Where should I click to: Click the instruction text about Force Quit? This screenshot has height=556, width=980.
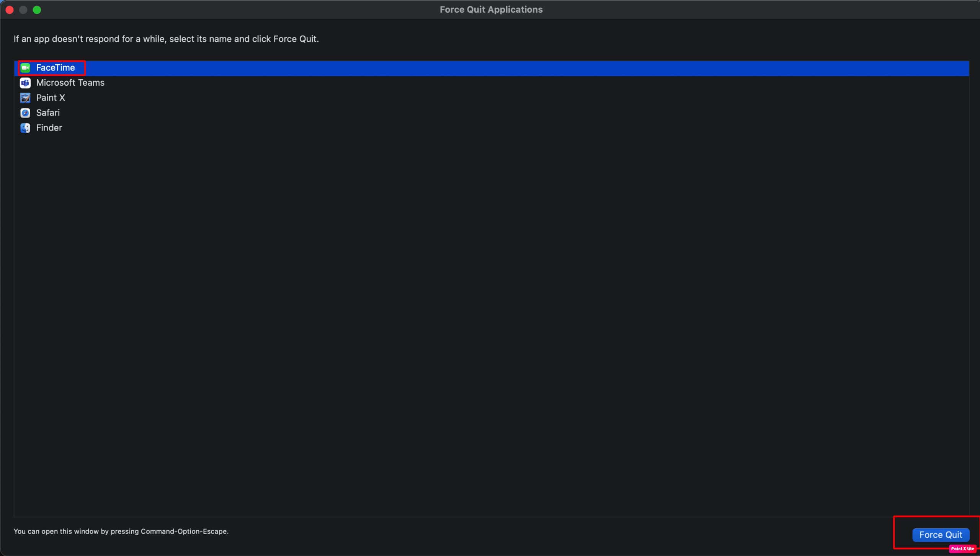pyautogui.click(x=166, y=39)
